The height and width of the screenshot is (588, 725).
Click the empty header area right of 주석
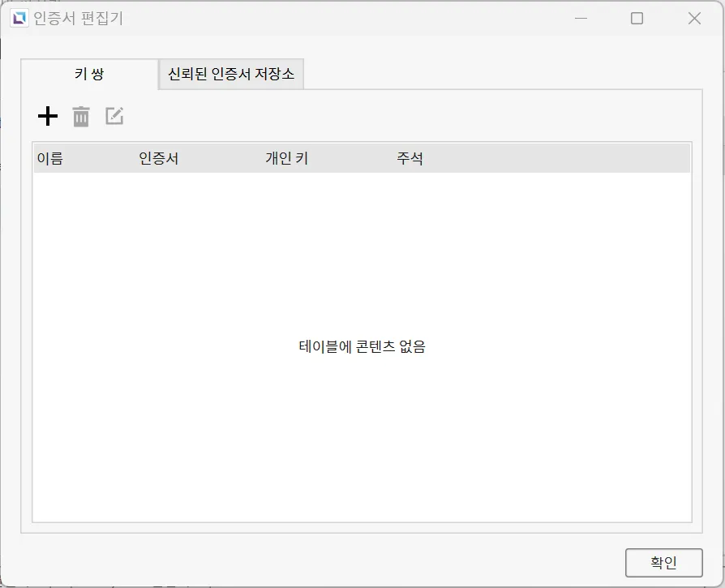pos(568,159)
